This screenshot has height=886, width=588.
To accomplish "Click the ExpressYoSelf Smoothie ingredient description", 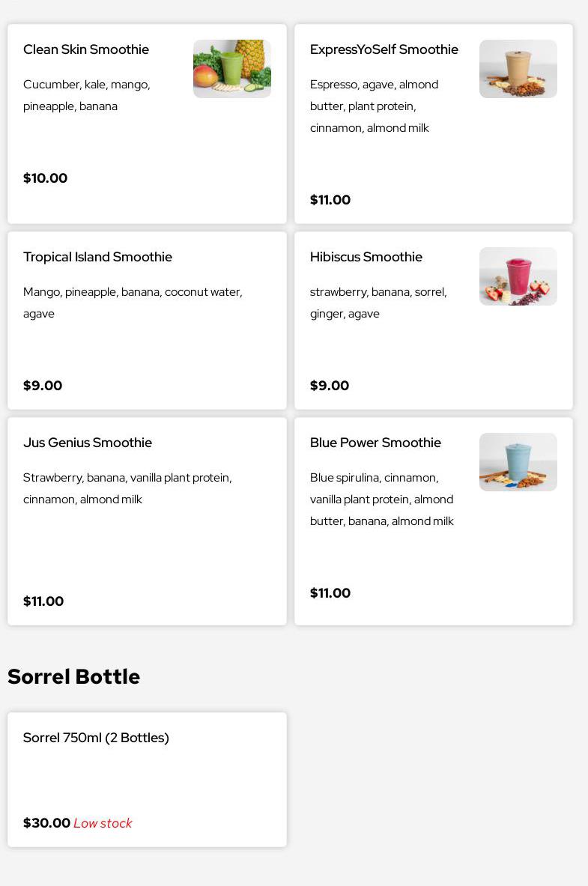I will coord(374,106).
